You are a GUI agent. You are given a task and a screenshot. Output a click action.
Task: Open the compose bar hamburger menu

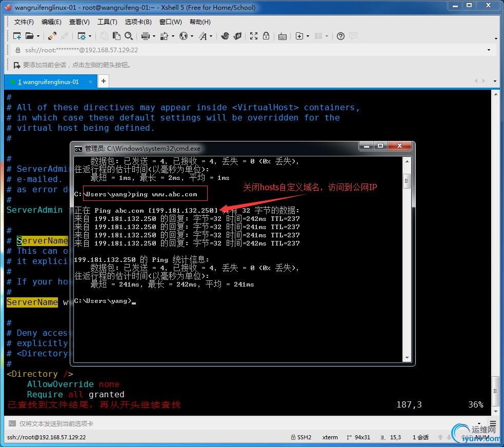pyautogui.click(x=493, y=423)
